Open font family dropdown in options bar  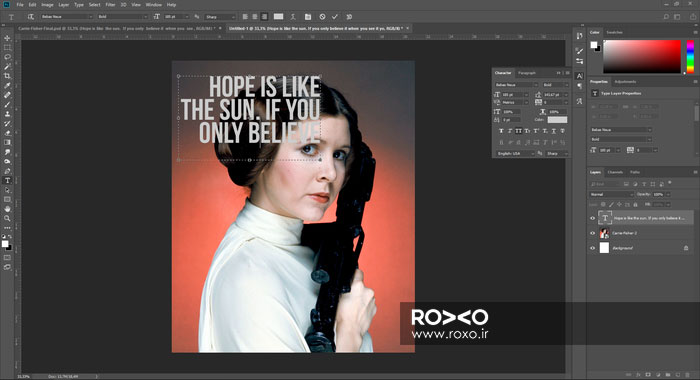coord(66,17)
